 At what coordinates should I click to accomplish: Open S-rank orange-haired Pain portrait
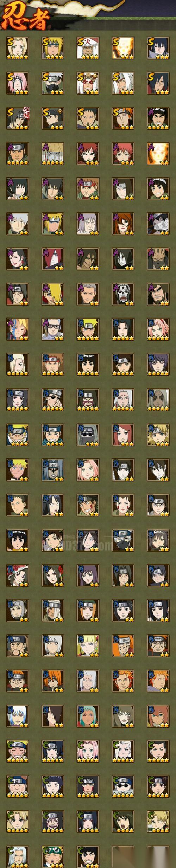[123, 118]
